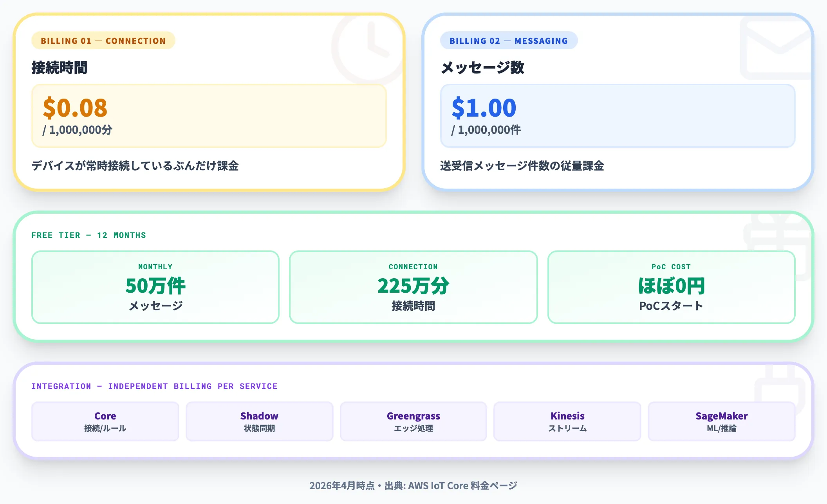
Task: Open the CONNECTION 225万分 tile
Action: pyautogui.click(x=413, y=287)
